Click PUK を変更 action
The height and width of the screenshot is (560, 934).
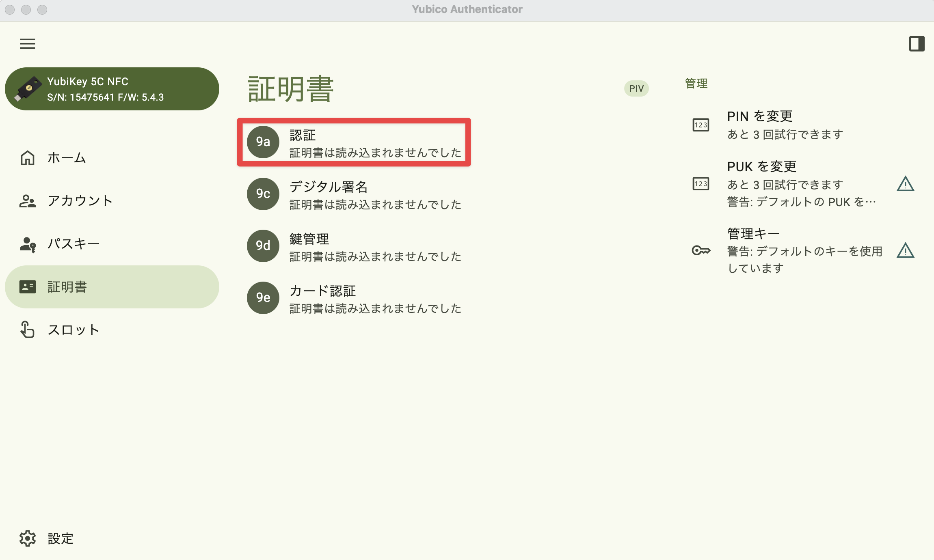coord(804,184)
